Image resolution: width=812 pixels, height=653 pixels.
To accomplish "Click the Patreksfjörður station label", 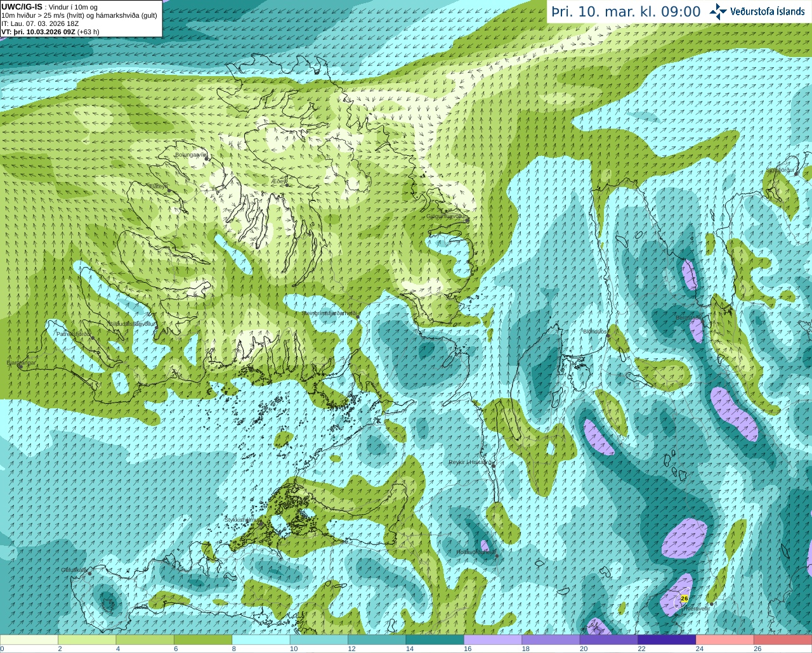I will click(x=73, y=333).
